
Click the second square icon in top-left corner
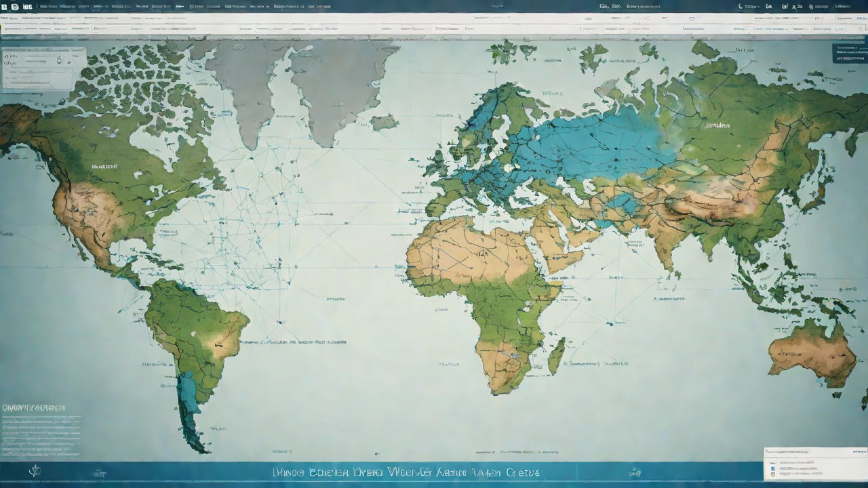point(15,6)
